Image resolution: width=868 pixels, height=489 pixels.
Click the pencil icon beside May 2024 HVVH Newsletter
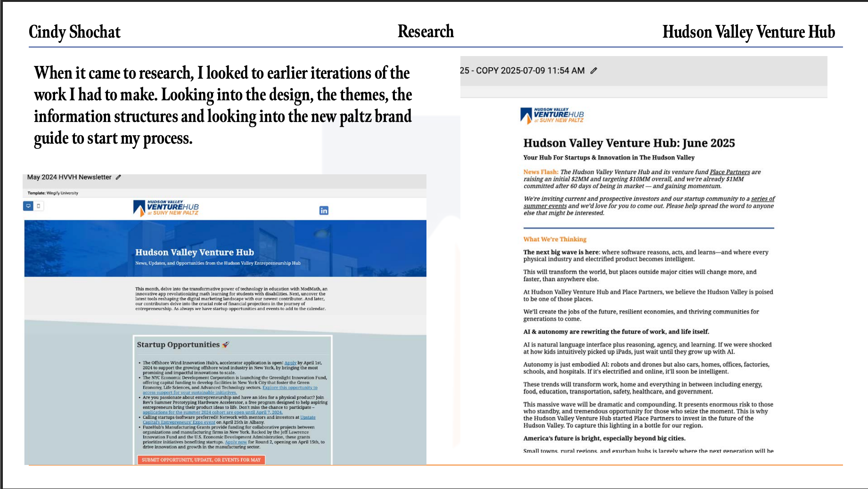[x=119, y=177]
